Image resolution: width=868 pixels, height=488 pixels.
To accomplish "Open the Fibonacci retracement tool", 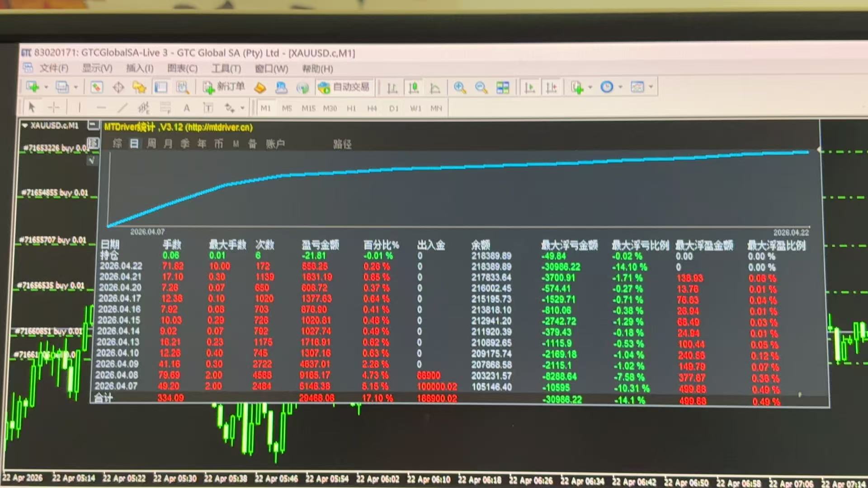I will (145, 108).
